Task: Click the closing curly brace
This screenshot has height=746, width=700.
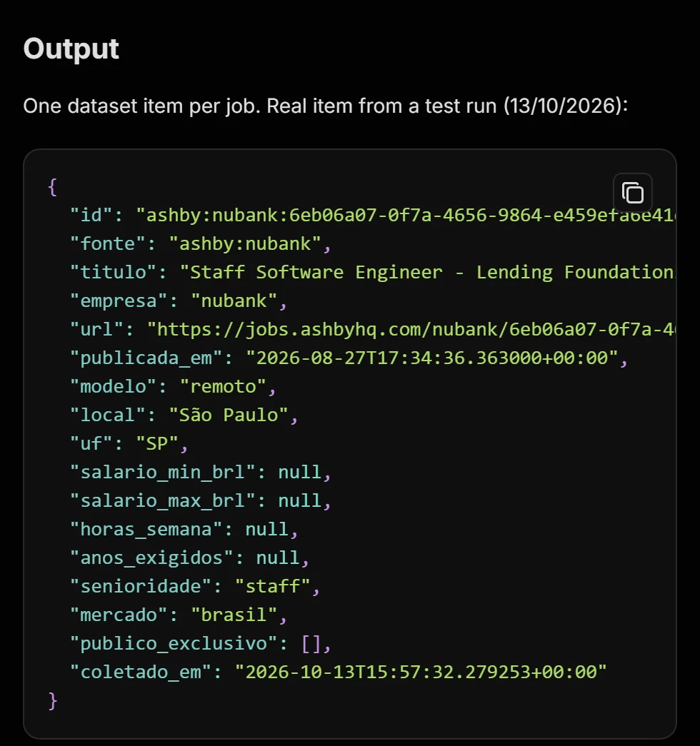Action: (52, 701)
